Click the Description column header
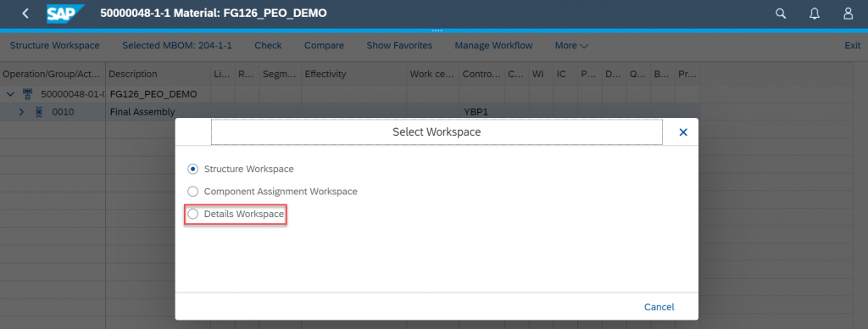This screenshot has width=868, height=329. (x=159, y=74)
